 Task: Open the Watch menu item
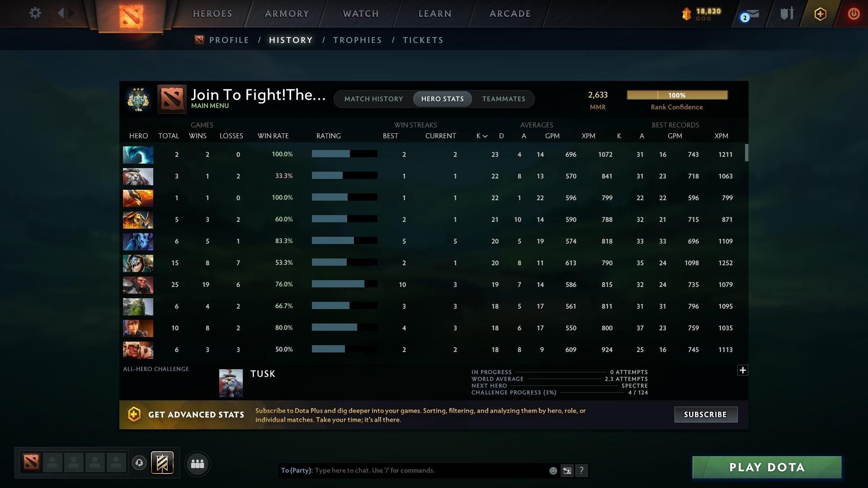pyautogui.click(x=360, y=14)
